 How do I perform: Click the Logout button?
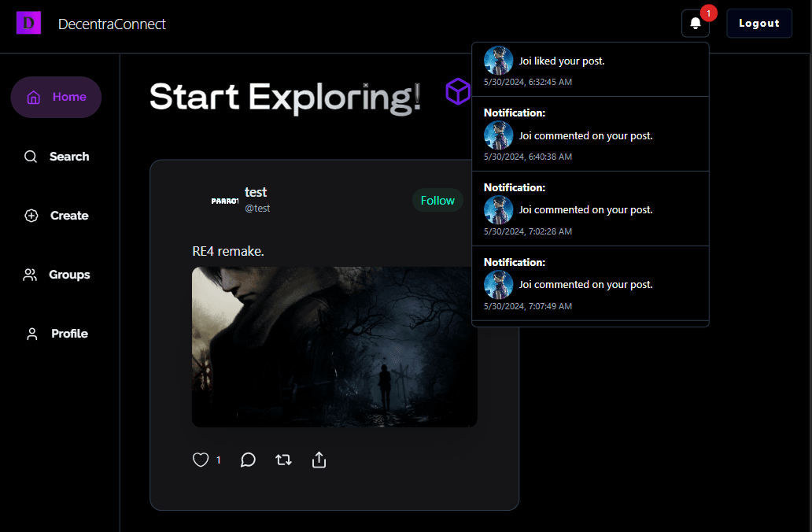pyautogui.click(x=758, y=24)
